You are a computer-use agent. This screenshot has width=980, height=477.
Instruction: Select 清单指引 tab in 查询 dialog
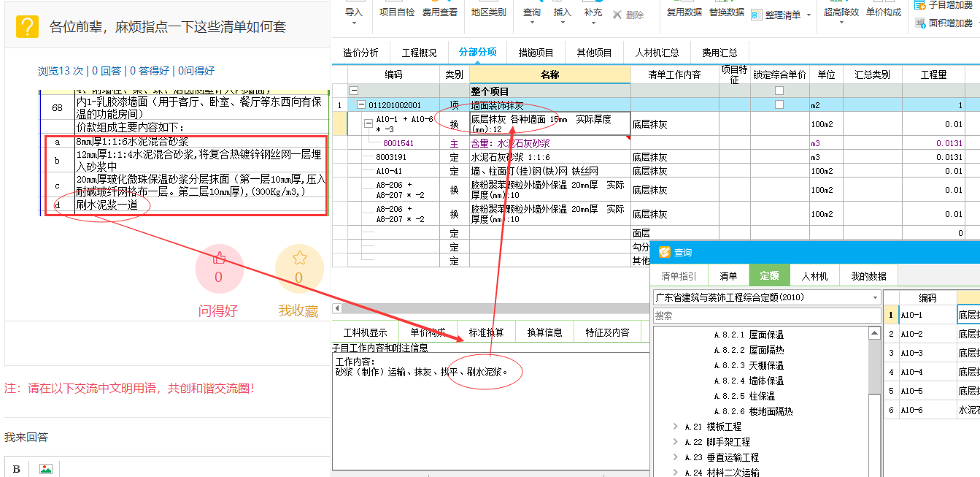679,275
